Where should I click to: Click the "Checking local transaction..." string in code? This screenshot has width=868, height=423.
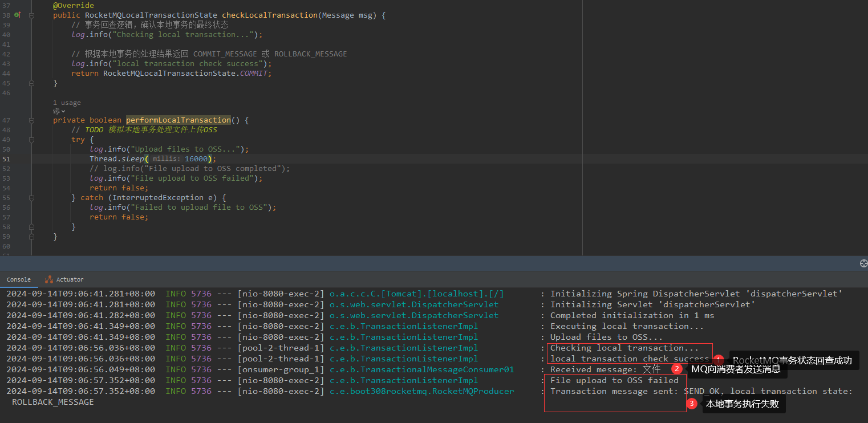click(183, 35)
